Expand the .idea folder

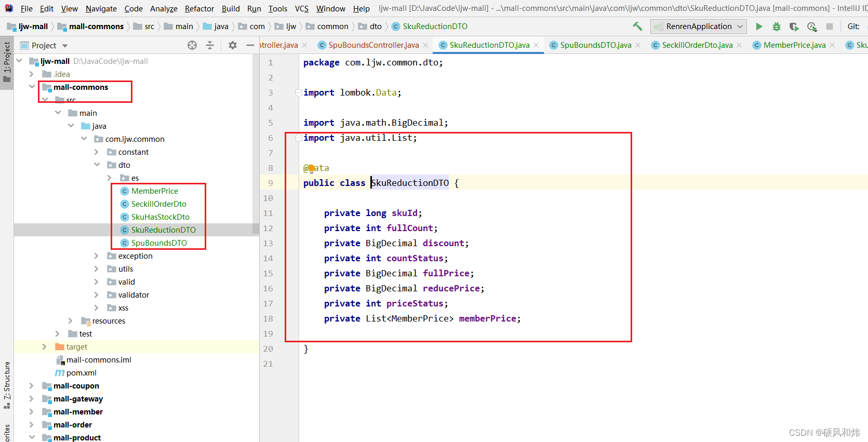(x=32, y=74)
